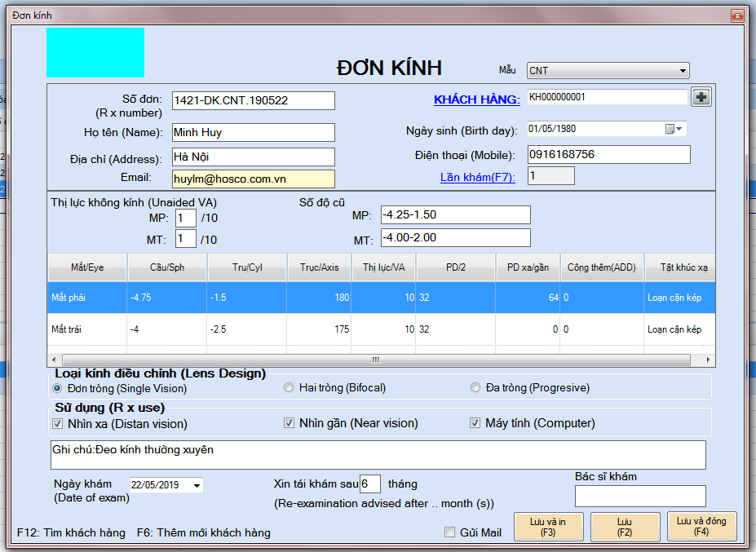Select Đa tròng (Progresive) radio

[475, 387]
